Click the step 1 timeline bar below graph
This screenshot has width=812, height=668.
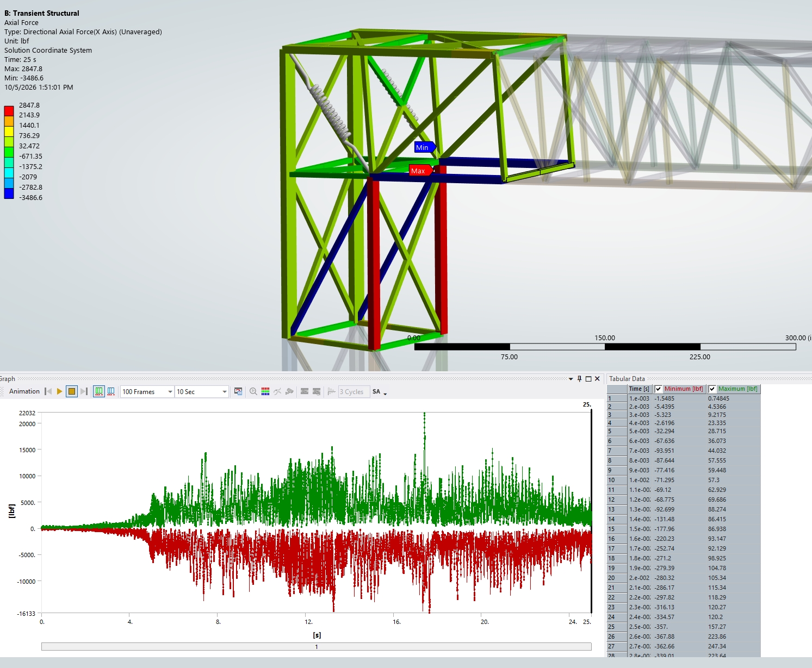[x=317, y=647]
